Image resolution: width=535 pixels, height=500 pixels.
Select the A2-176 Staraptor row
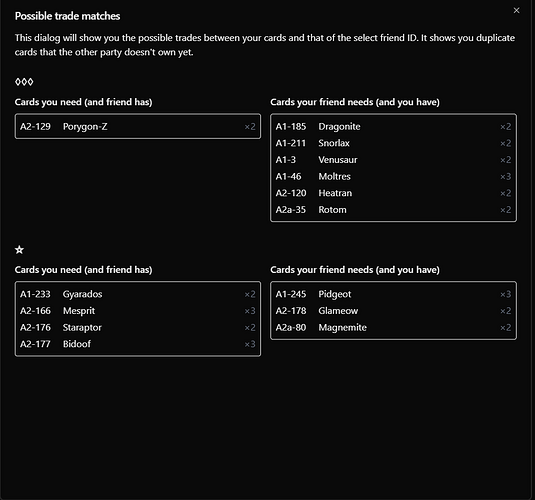point(138,328)
